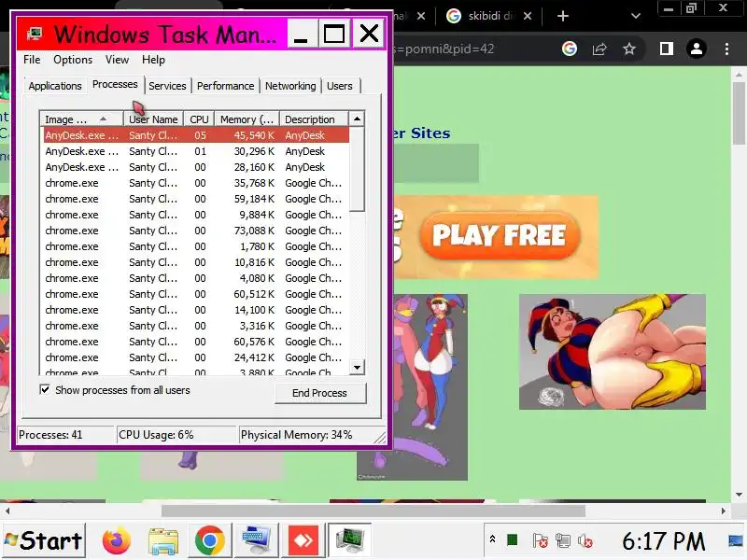Screen dimensions: 747x560
Task: Select the chrome.exe row using 35,768 K
Action: [x=196, y=183]
